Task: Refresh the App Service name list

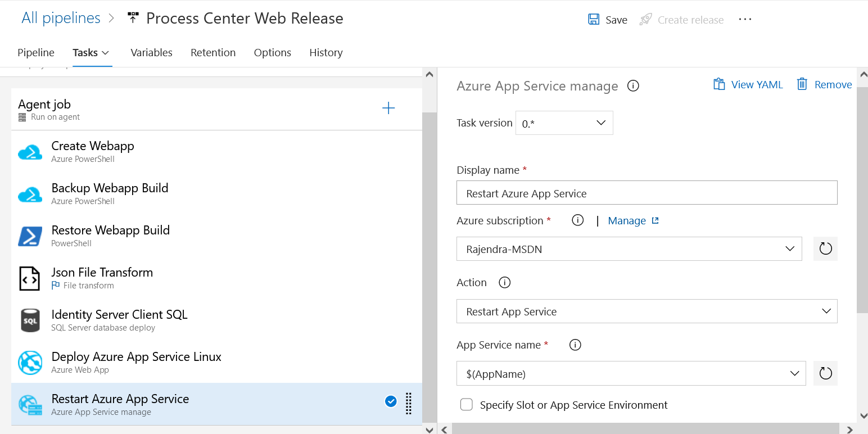Action: pos(825,373)
